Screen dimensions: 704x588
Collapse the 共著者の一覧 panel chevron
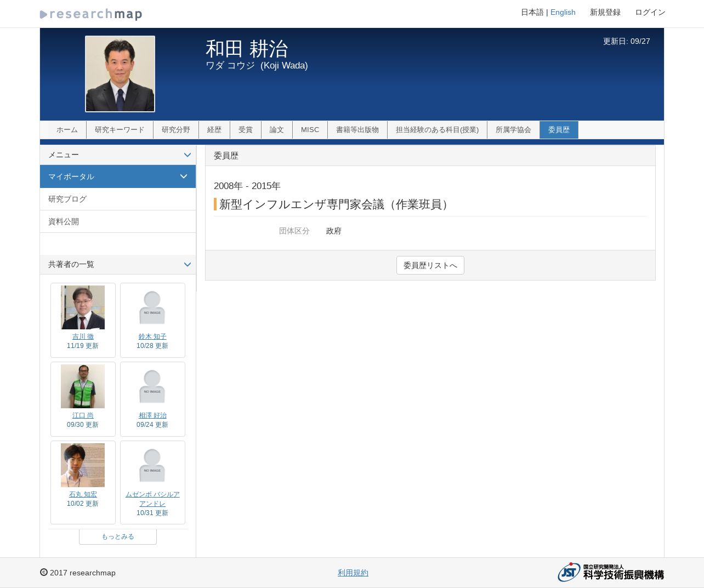click(187, 265)
